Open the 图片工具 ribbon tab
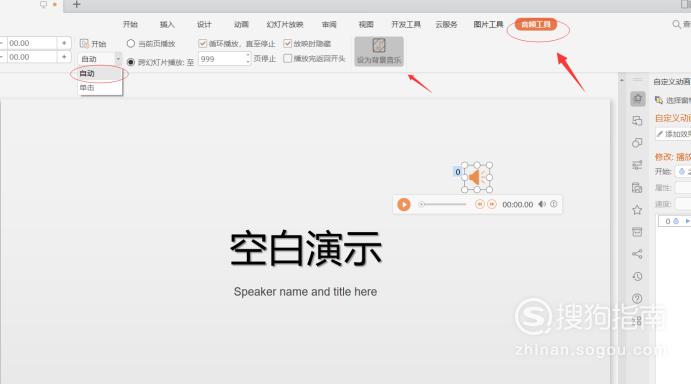The width and height of the screenshot is (691, 384). tap(488, 25)
